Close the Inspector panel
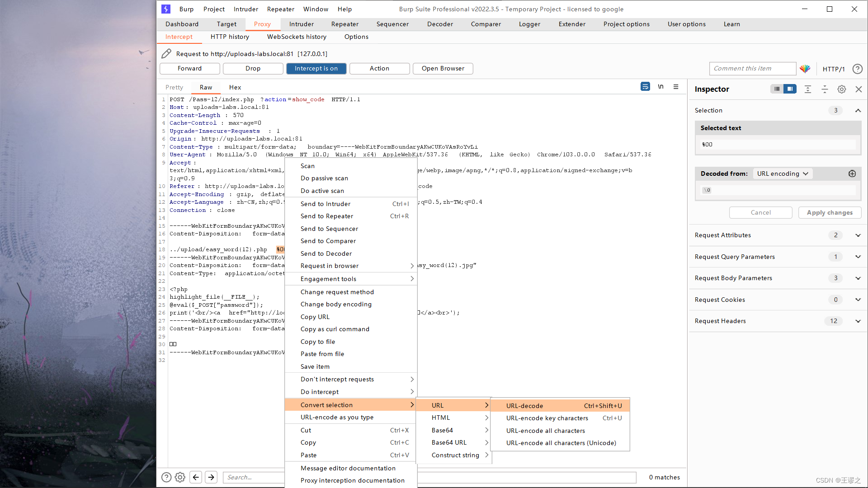Screen dimensions: 868x488 tap(859, 89)
